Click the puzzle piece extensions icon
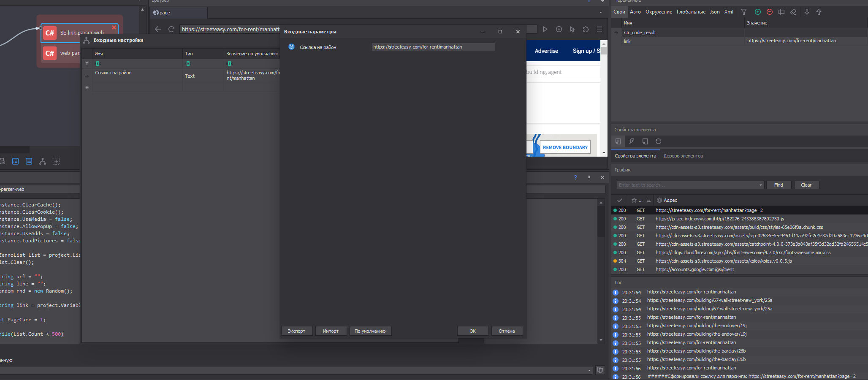 586,29
